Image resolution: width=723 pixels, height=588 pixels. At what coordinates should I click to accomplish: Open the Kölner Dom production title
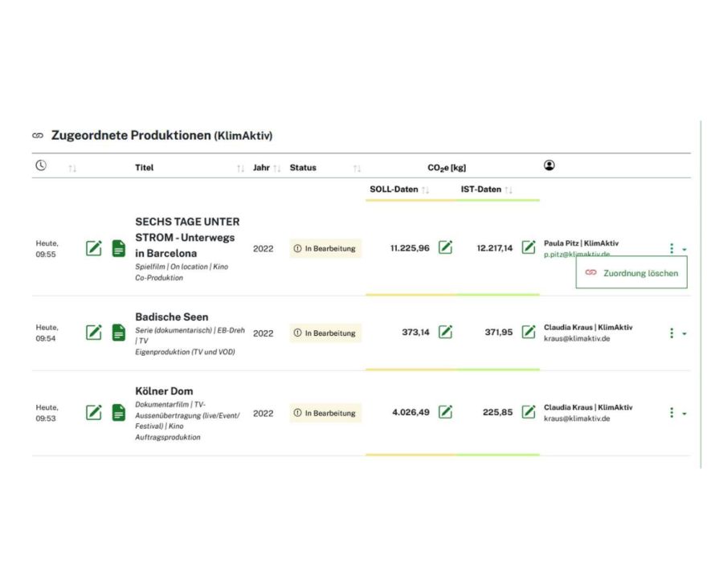(164, 391)
